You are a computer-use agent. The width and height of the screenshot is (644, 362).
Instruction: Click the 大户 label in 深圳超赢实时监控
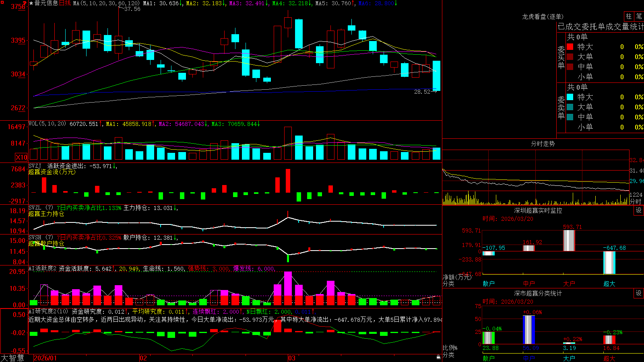(569, 284)
